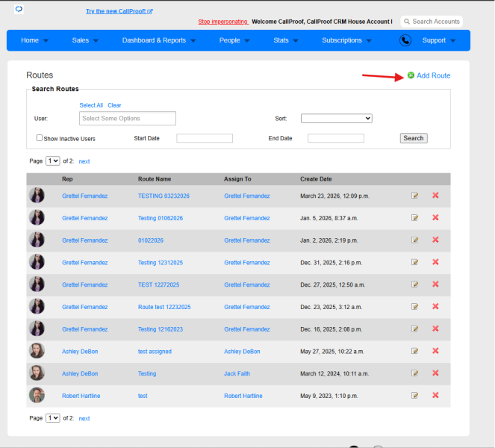Open the People menu
This screenshot has width=495, height=448.
tap(229, 40)
